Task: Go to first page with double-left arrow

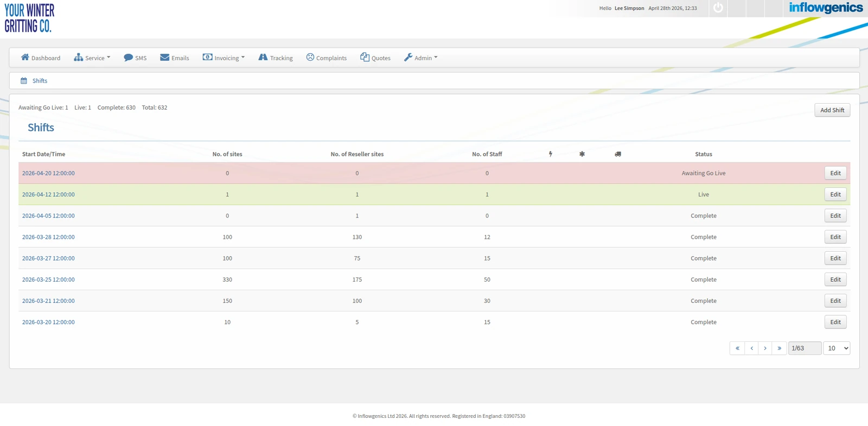Action: pos(737,348)
